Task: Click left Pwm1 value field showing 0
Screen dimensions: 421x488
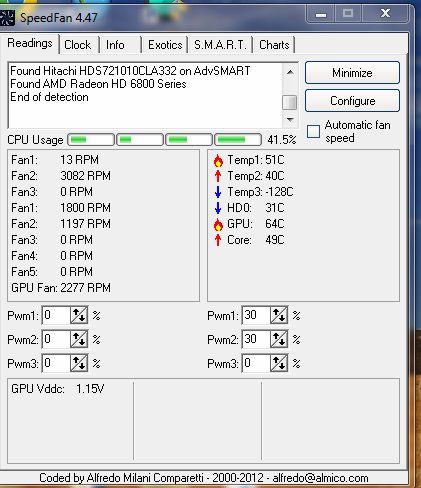Action: [56, 315]
